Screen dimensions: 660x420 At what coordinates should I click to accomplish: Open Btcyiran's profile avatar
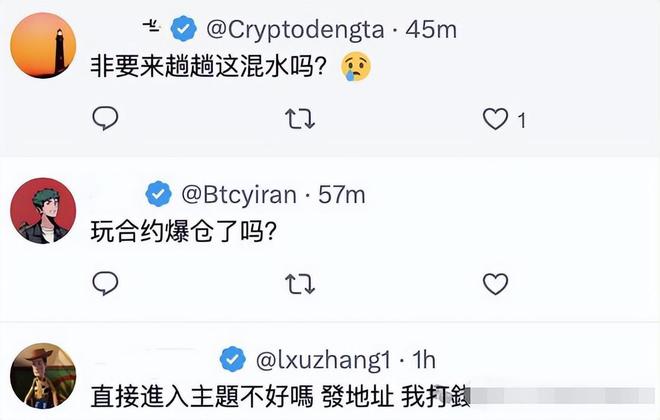tap(43, 211)
